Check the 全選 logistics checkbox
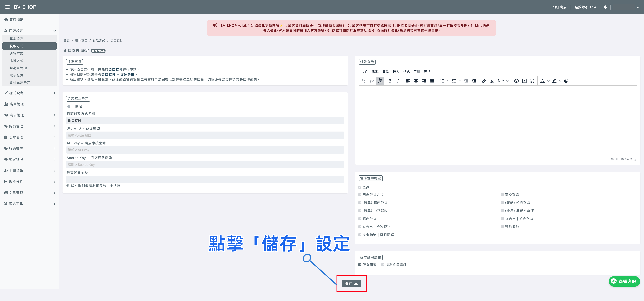 (x=360, y=187)
